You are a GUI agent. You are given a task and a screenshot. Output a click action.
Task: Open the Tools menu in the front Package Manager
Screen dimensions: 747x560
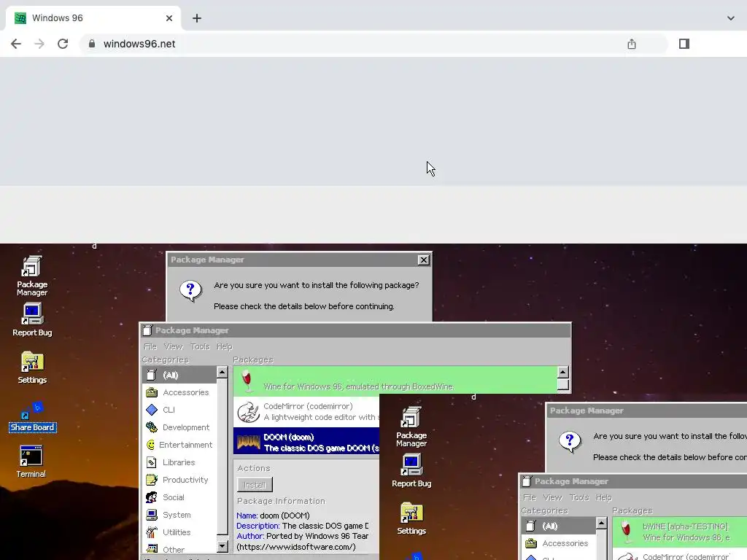(x=200, y=346)
